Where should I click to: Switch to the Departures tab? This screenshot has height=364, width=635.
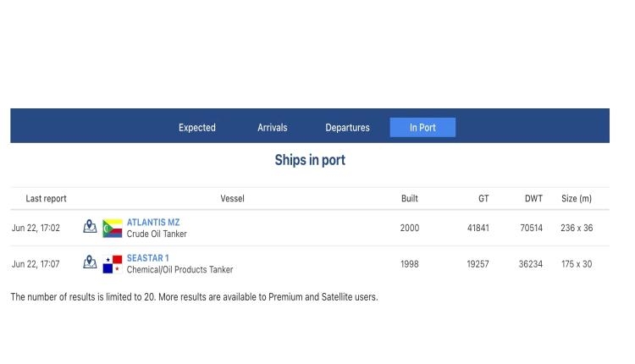click(x=347, y=128)
